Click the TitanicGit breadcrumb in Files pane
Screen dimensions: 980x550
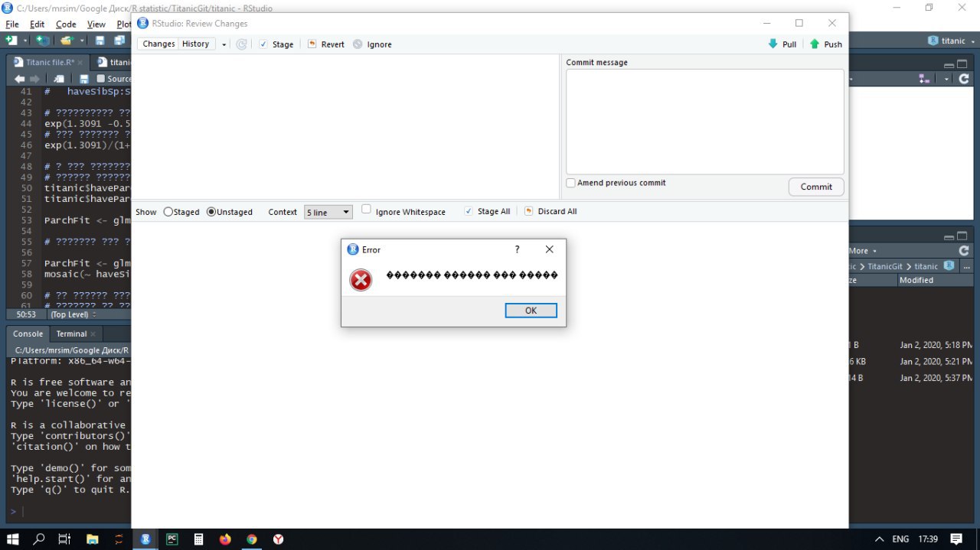(886, 266)
